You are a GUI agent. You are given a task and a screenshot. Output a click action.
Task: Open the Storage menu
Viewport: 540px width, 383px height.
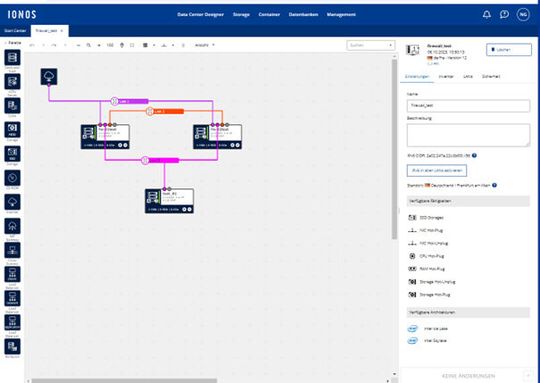[x=241, y=14]
